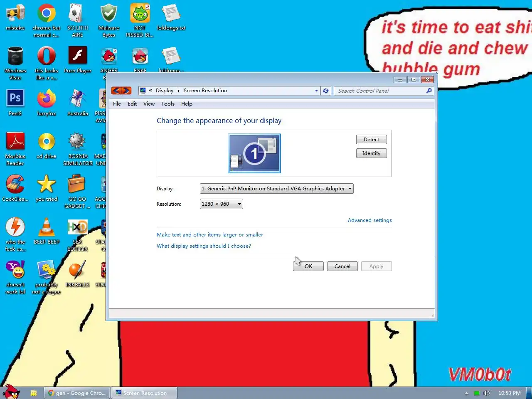Image resolution: width=532 pixels, height=399 pixels.
Task: Open the View menu
Action: click(149, 104)
